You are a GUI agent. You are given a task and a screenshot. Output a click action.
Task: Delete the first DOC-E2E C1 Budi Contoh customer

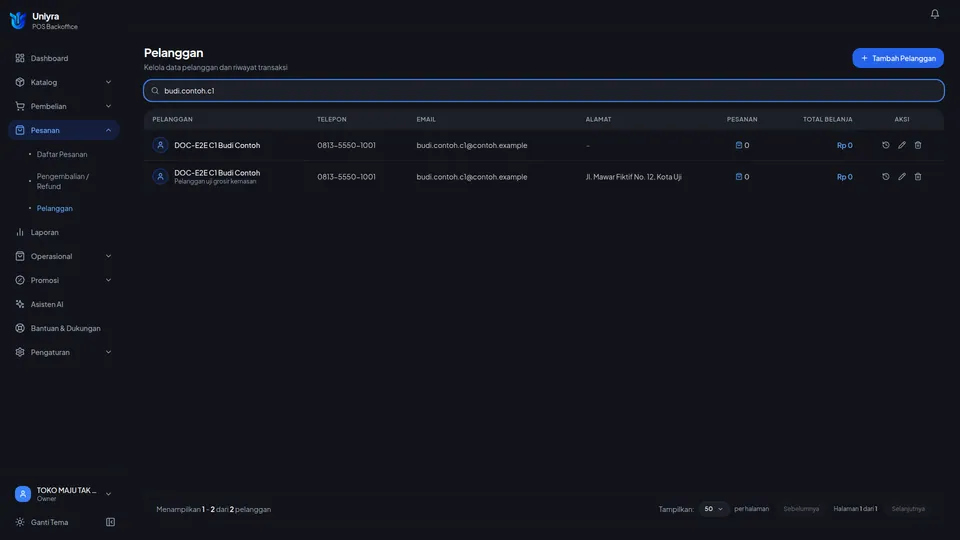pyautogui.click(x=917, y=145)
